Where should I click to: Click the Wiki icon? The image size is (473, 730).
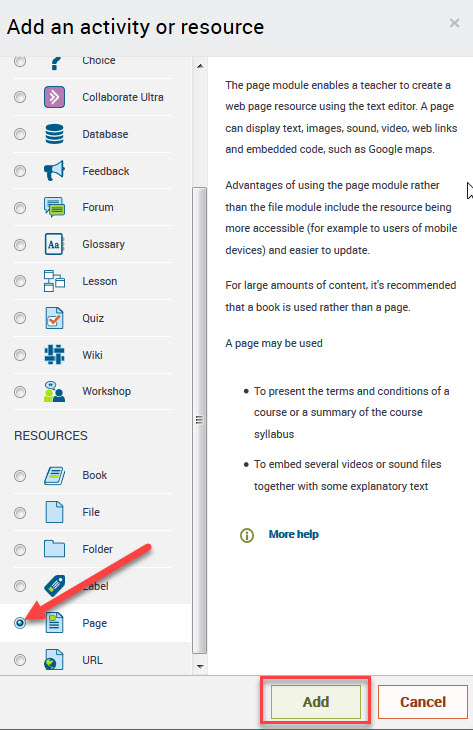coord(54,355)
